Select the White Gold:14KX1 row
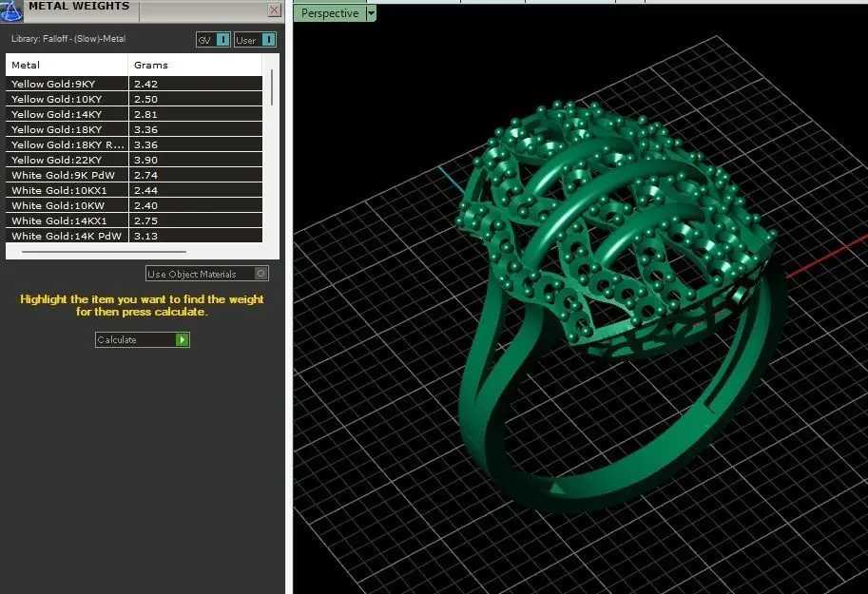Screen dimensions: 868x594 134,220
